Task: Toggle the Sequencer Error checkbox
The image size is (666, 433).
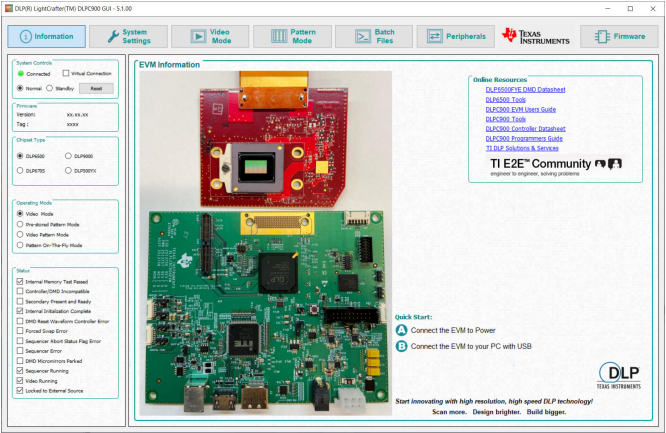Action: (x=20, y=351)
